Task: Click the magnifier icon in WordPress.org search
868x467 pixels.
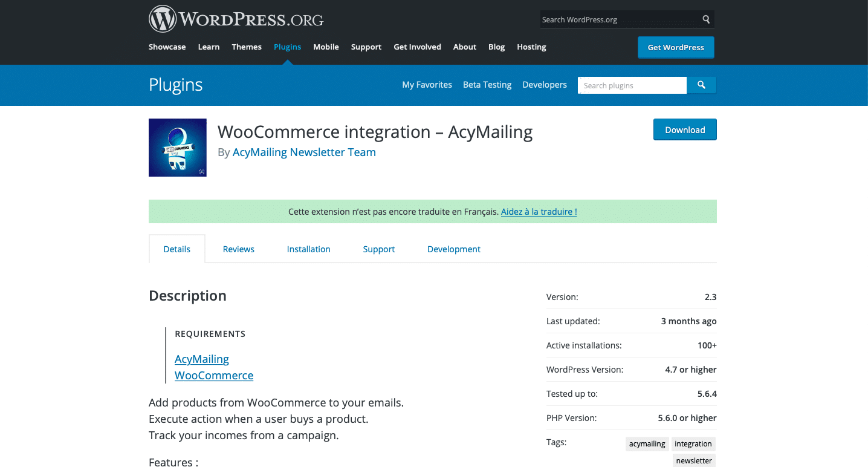Action: click(706, 19)
